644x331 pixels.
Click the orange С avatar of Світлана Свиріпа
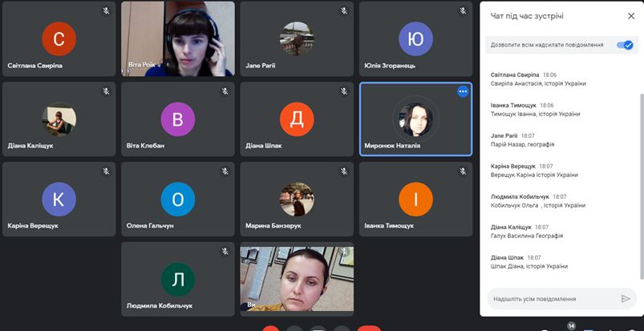pyautogui.click(x=59, y=38)
